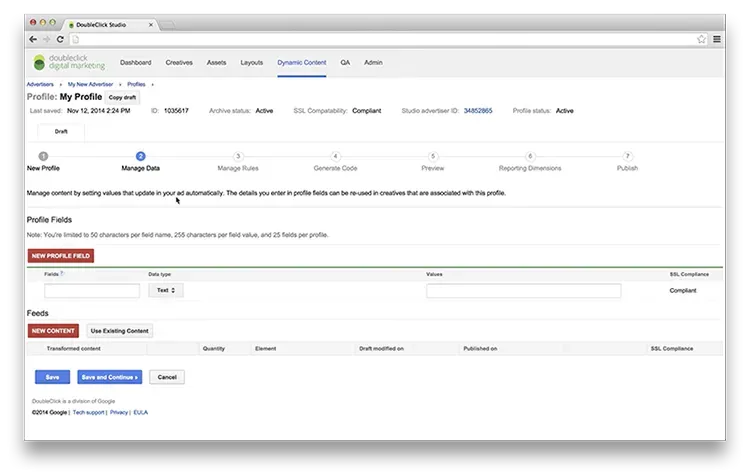Click the browser forward arrow
Viewport: 750px width, 476px height.
46,39
